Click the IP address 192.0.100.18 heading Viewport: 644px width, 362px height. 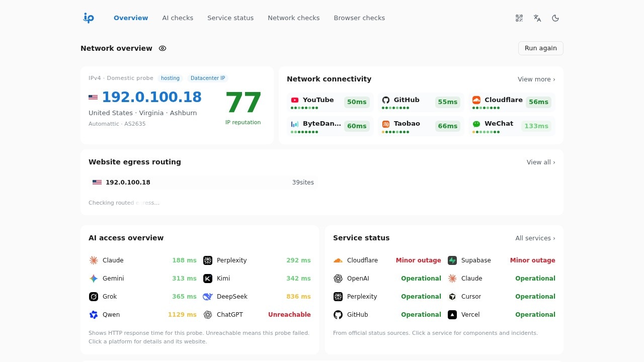coord(151,97)
